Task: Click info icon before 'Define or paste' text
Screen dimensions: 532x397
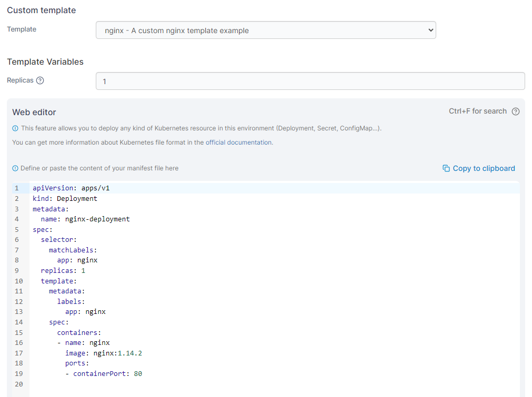Action: coord(15,168)
